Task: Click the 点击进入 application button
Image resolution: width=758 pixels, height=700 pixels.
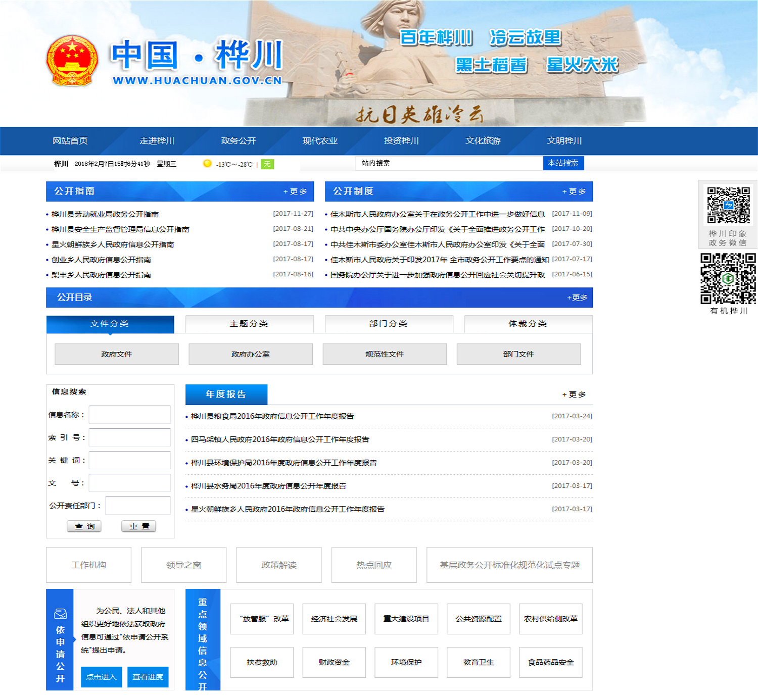Action: coord(101,677)
